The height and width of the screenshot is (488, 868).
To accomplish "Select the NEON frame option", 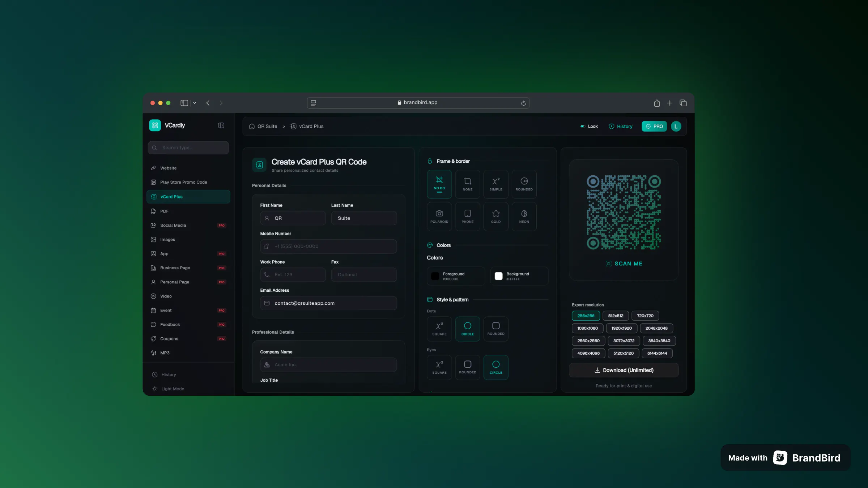I will click(524, 217).
